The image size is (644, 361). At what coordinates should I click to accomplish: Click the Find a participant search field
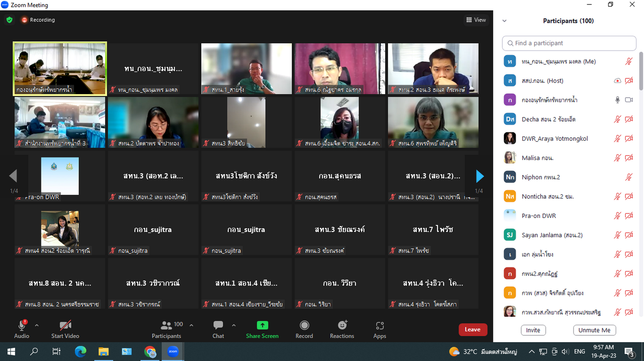point(569,43)
